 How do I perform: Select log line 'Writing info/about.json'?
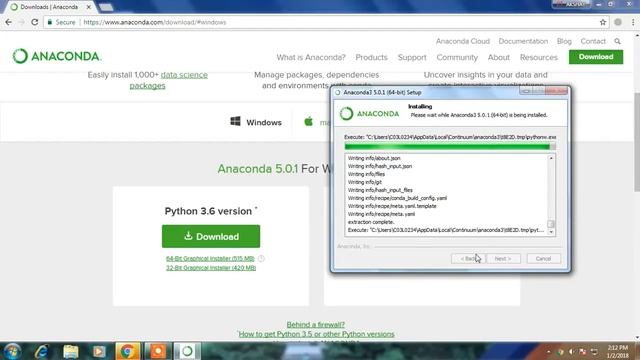pyautogui.click(x=374, y=158)
